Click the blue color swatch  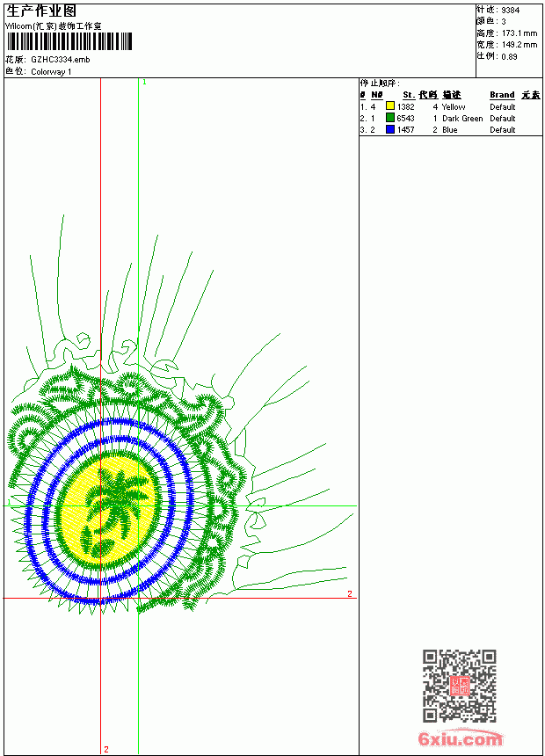pos(390,129)
